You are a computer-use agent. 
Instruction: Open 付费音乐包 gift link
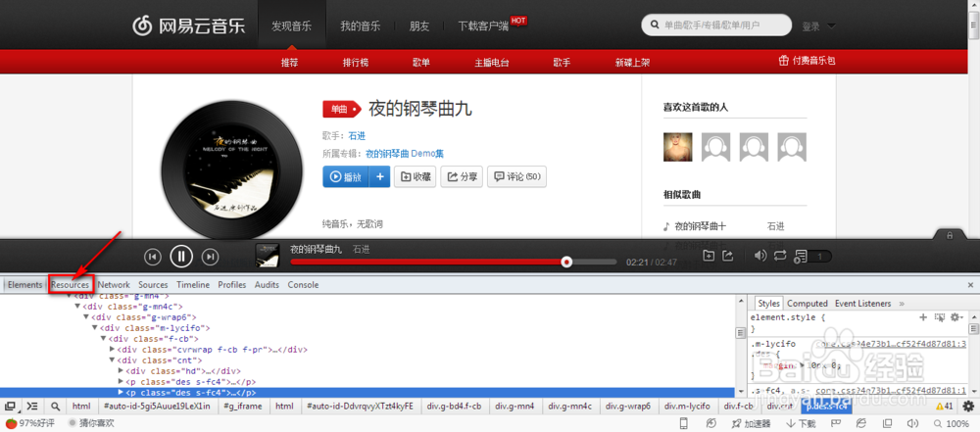pyautogui.click(x=807, y=61)
